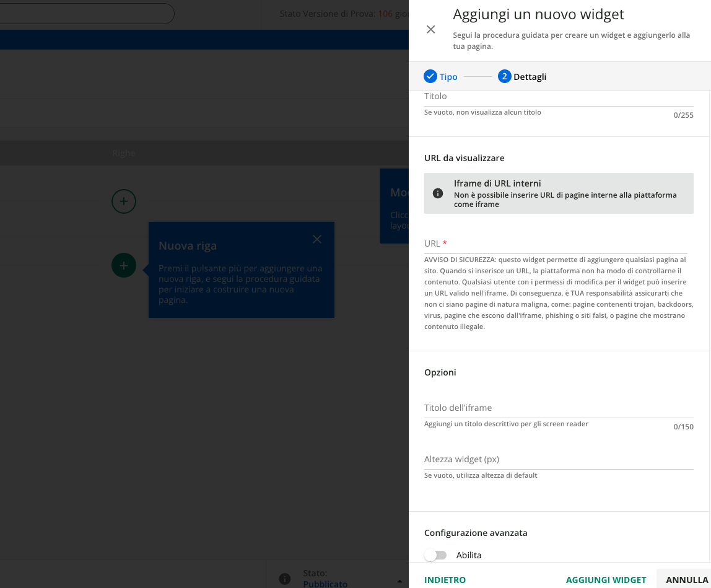Focus the Titolo text field
The width and height of the screenshot is (711, 588).
[557, 97]
